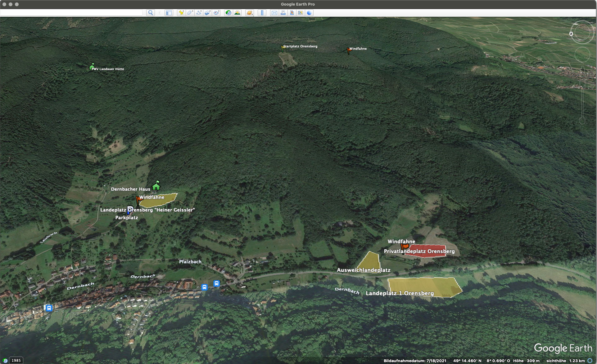Screen dimensions: 597x364
Task: Toggle historical imagery clock button
Action: click(228, 13)
